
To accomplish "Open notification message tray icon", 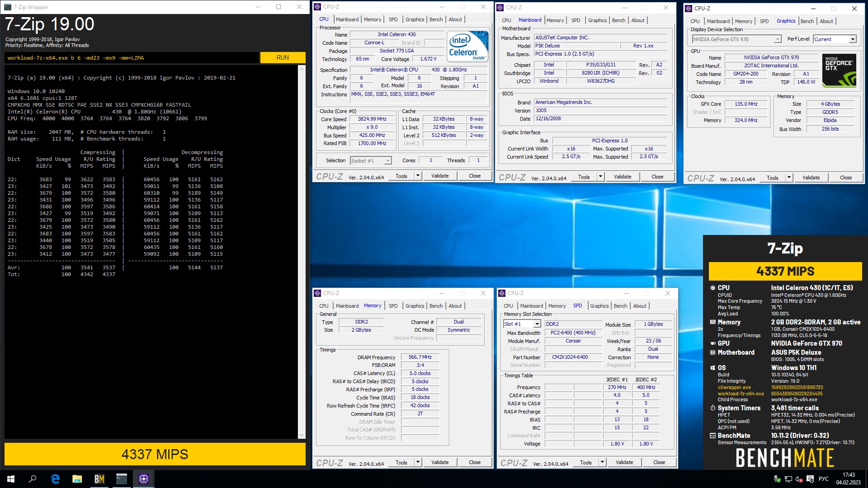I will [810, 479].
